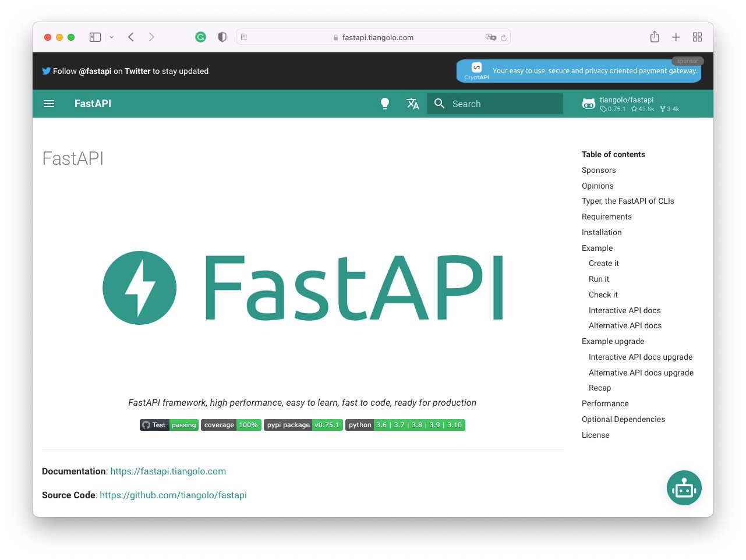746x560 pixels.
Task: Open the Documentation link fastapi.tiangolo.com
Action: (x=168, y=472)
